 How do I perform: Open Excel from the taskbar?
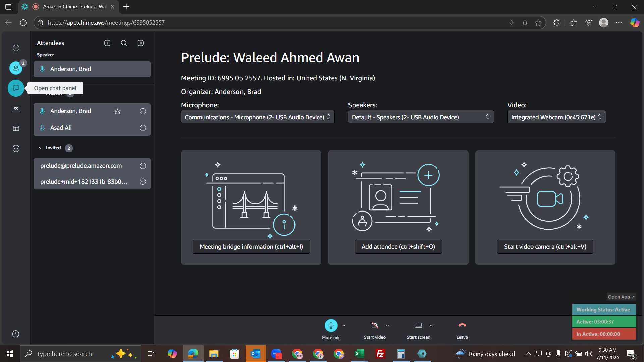pos(360,354)
